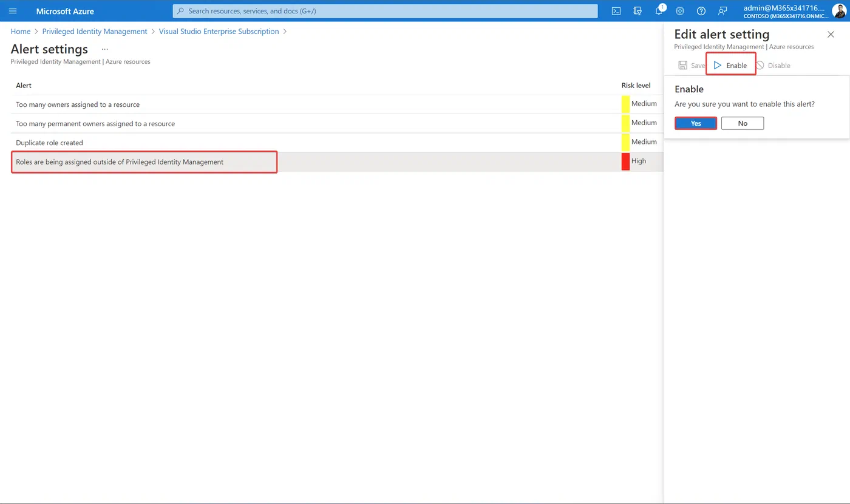This screenshot has width=850, height=504.
Task: Open the Directories and subscriptions filter icon
Action: [637, 11]
